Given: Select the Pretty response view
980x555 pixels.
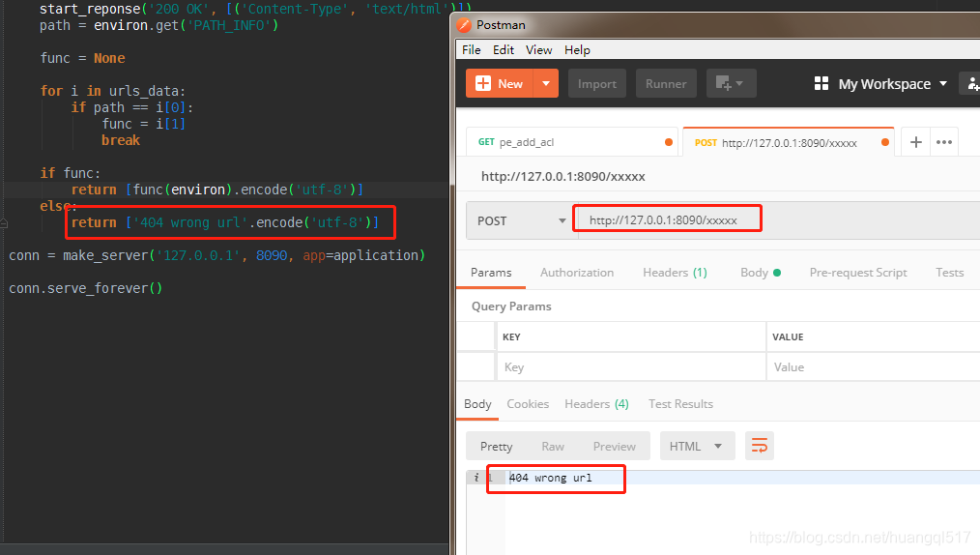Looking at the screenshot, I should coord(496,447).
